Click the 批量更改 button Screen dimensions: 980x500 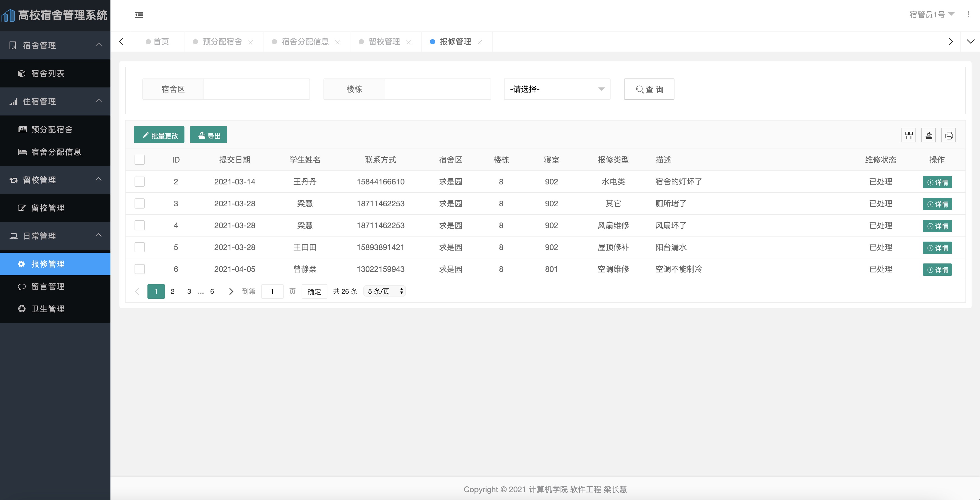[159, 135]
